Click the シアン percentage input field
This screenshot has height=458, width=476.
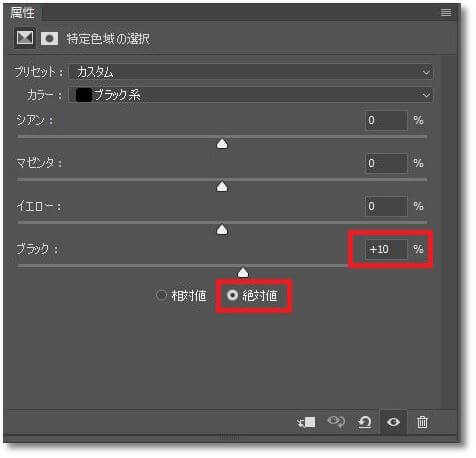click(386, 120)
